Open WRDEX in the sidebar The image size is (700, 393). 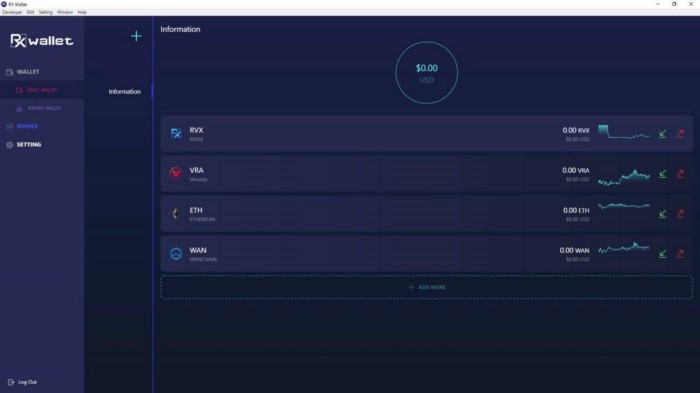click(x=28, y=126)
